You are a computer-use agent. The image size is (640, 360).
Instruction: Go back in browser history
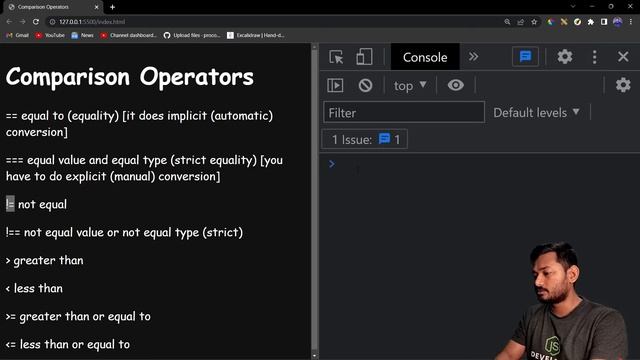point(9,22)
